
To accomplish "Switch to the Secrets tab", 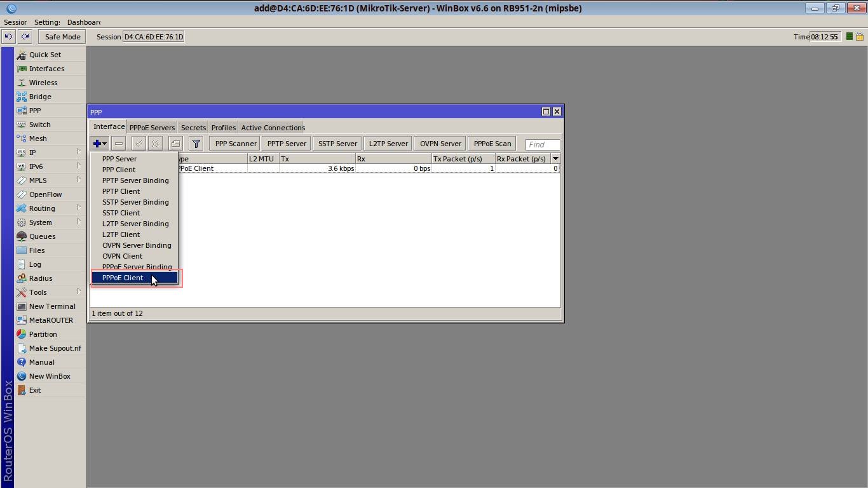I will [x=193, y=128].
